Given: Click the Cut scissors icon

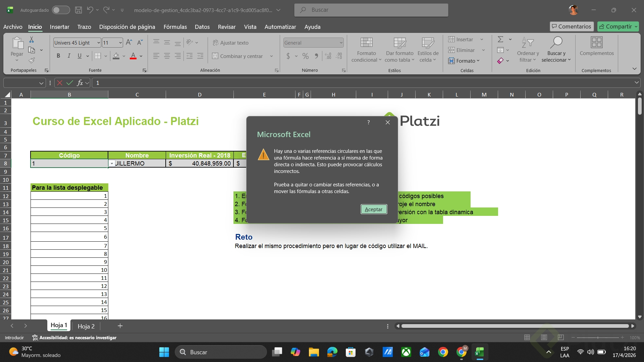Looking at the screenshot, I should [x=32, y=40].
